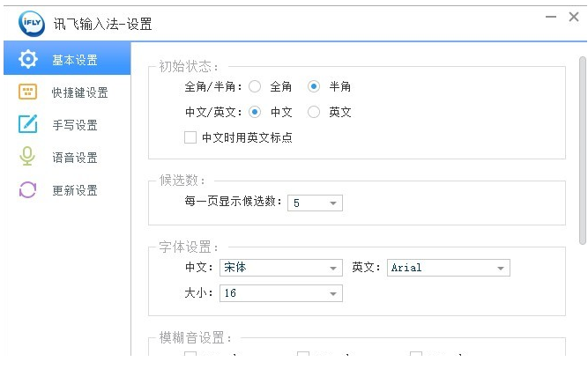588x369 pixels.
Task: Select the 全角 radio button
Action: point(255,86)
